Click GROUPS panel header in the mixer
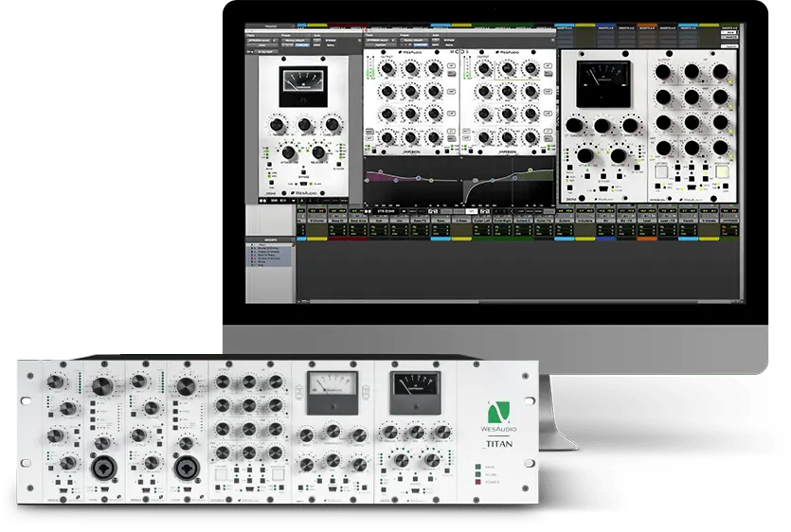 tap(270, 240)
